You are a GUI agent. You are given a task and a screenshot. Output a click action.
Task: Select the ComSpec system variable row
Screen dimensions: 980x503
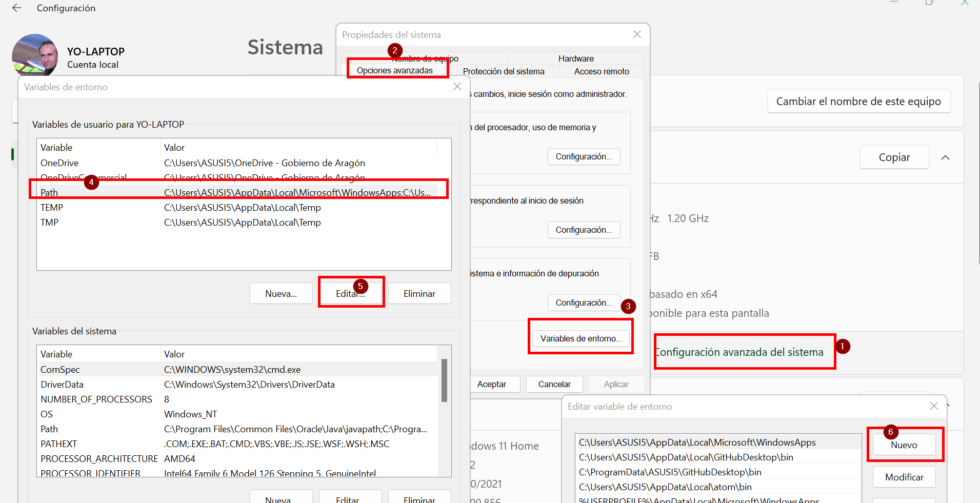coord(238,369)
